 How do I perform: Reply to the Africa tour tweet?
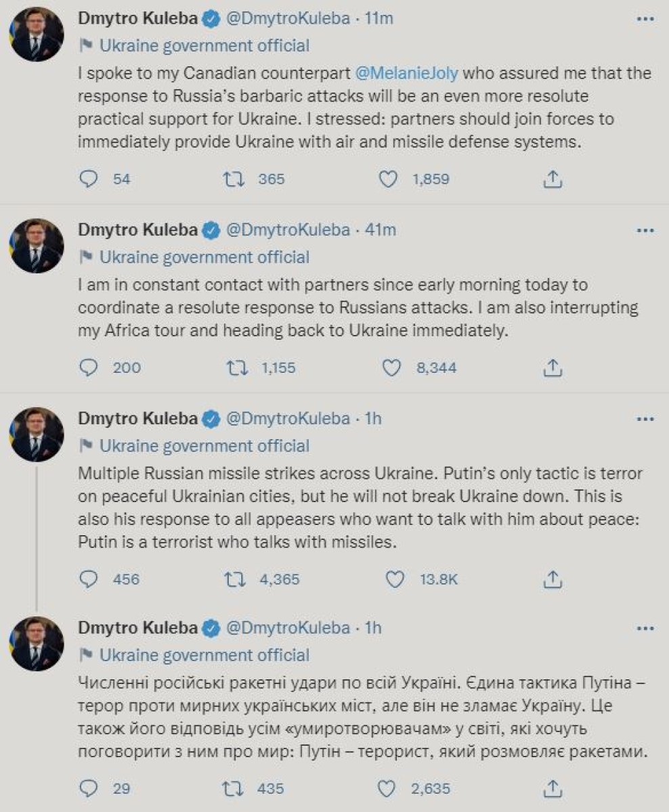89,367
